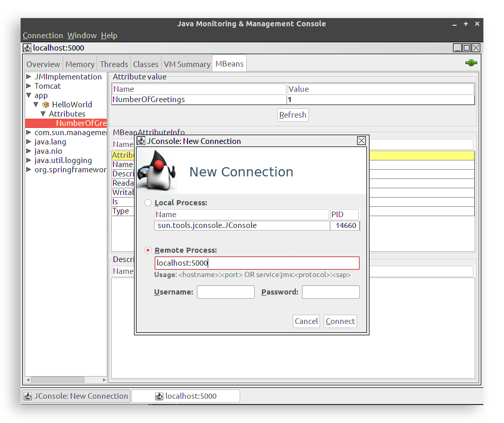Click the Java icon in New Connection dialog title
This screenshot has height=423, width=504.
pos(141,141)
